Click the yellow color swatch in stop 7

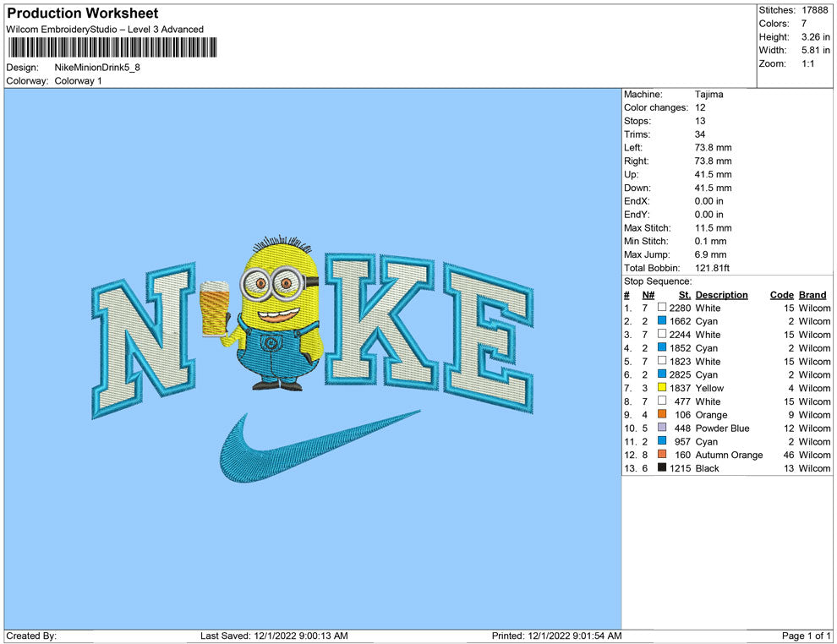click(662, 388)
